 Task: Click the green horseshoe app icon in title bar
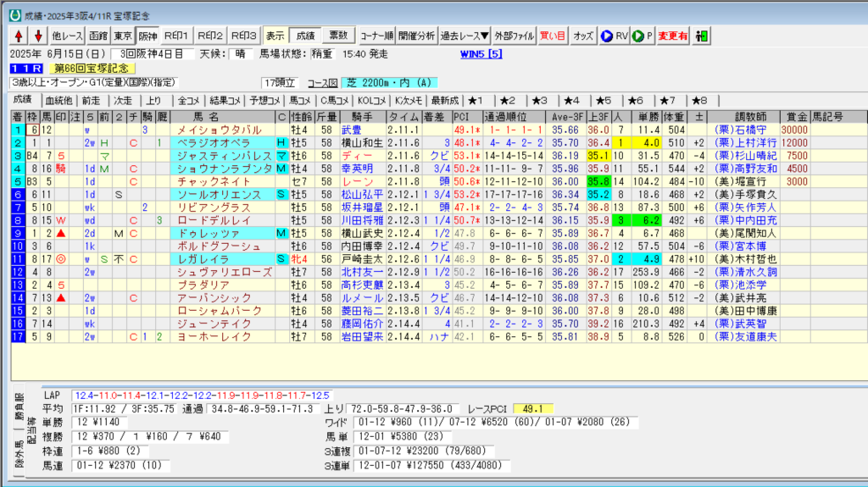(15, 15)
